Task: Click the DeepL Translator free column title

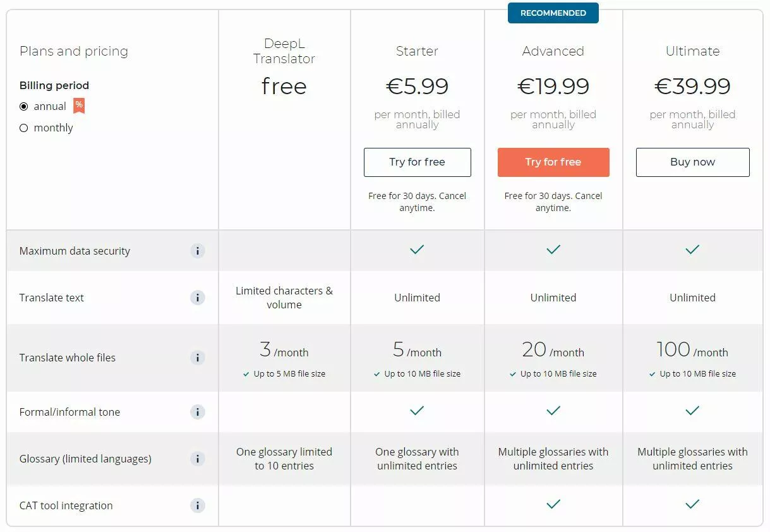Action: click(x=284, y=51)
